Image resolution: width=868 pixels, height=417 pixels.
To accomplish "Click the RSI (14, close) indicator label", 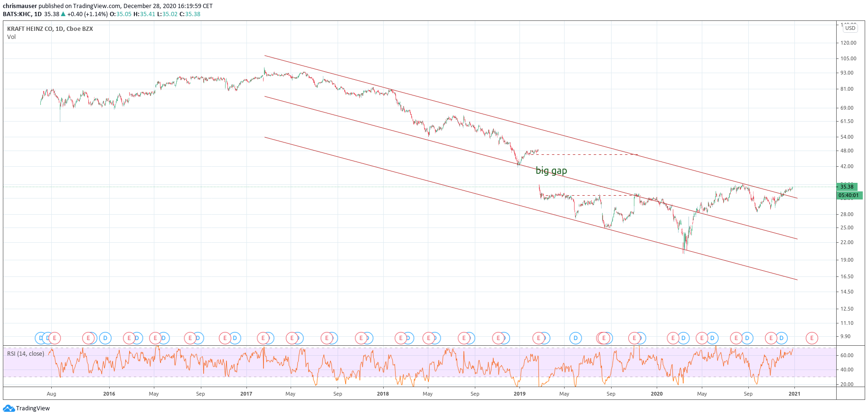I will pos(26,354).
